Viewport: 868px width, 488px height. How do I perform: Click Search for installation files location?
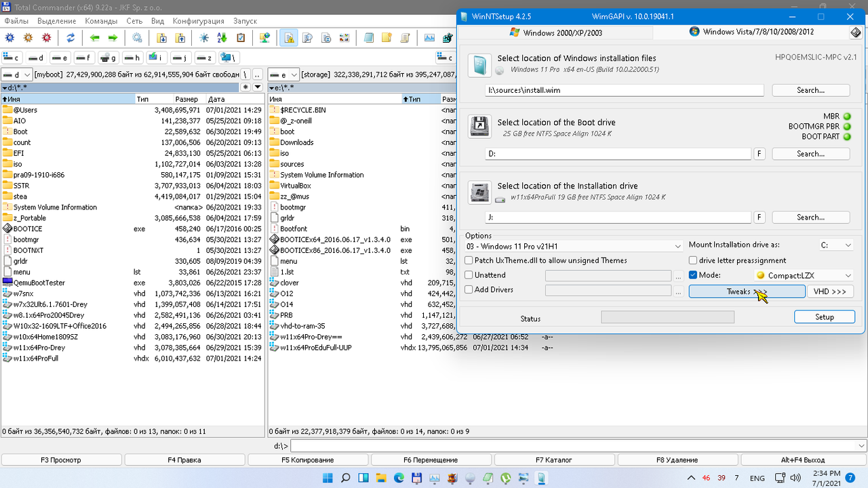[810, 90]
